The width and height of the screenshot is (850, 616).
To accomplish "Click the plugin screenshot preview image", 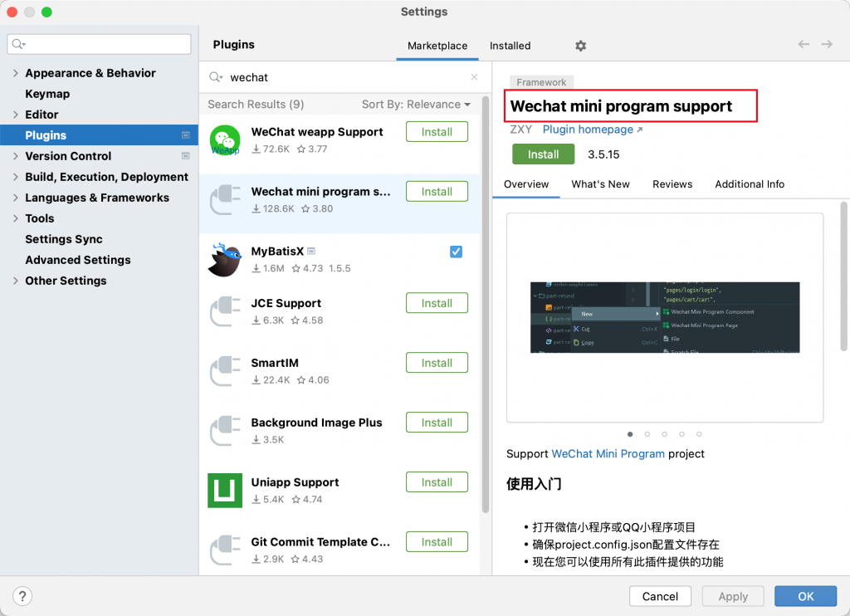I will pos(665,317).
